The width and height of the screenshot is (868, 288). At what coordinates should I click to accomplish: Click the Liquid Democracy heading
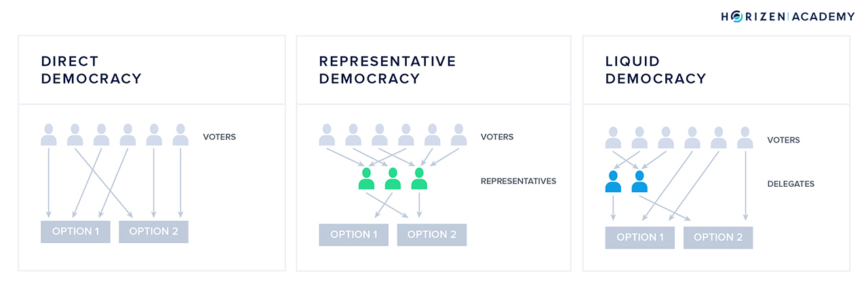tap(656, 70)
